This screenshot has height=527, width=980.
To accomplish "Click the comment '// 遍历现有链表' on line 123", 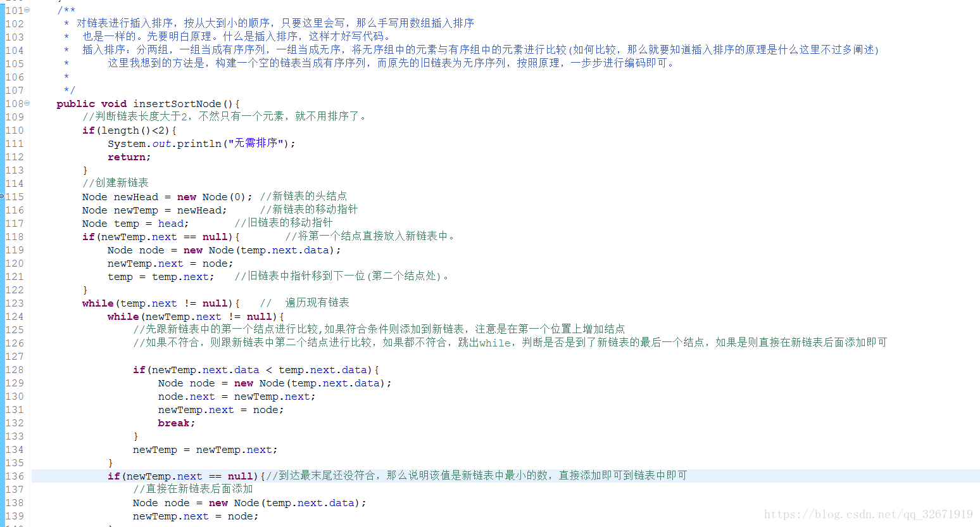I will click(305, 303).
